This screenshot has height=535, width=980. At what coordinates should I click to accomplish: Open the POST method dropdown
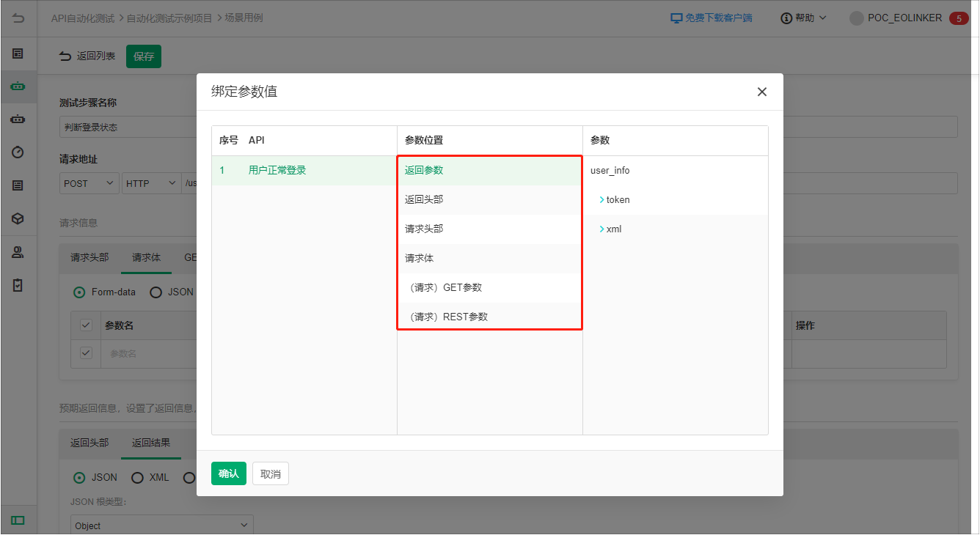click(90, 183)
